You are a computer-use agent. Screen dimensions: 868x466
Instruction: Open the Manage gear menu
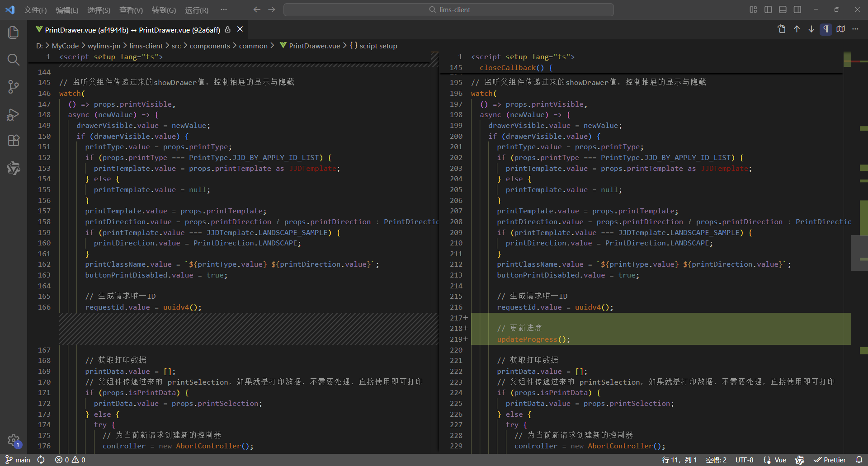tap(14, 440)
